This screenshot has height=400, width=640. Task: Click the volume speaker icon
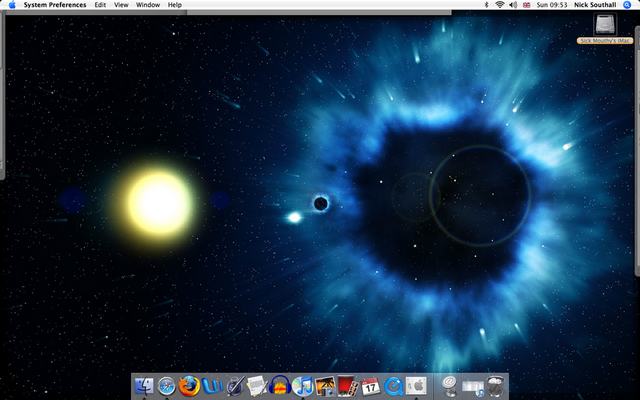pos(513,5)
